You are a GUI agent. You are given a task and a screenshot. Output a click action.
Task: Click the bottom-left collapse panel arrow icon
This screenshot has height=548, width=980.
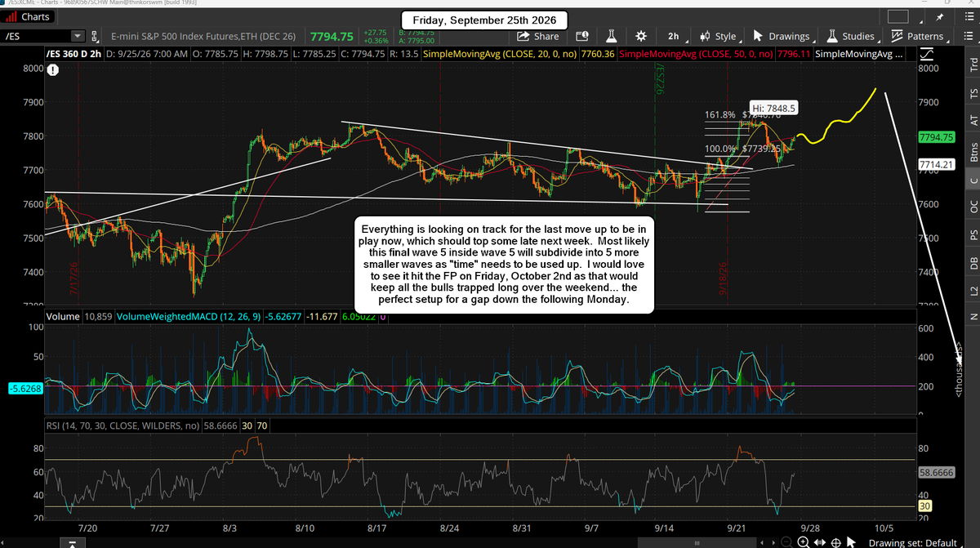(x=72, y=542)
